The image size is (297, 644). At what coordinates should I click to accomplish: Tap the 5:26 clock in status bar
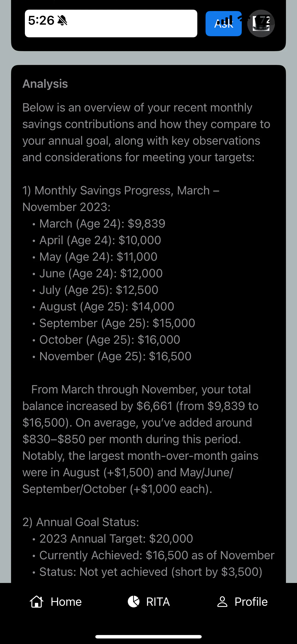tap(41, 20)
